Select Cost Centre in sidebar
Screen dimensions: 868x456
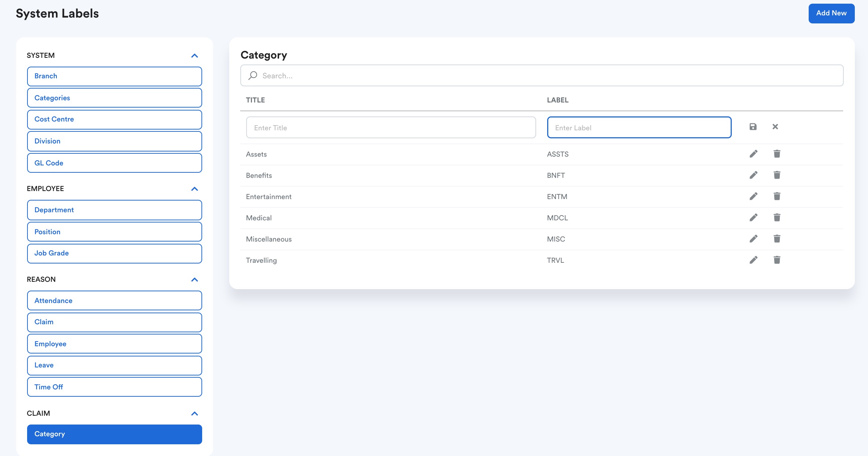click(114, 119)
